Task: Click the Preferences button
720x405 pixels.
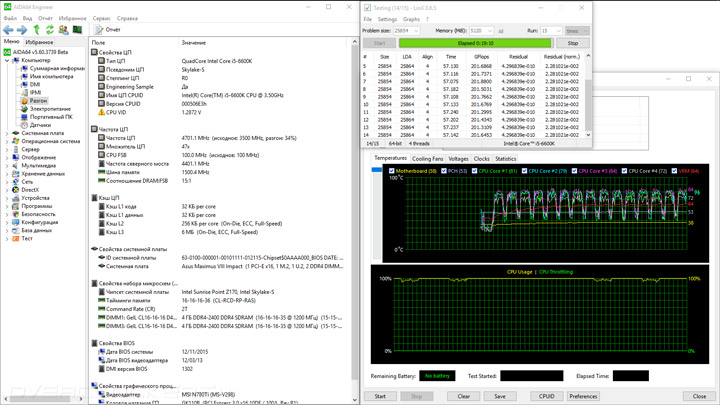Action: [x=583, y=396]
